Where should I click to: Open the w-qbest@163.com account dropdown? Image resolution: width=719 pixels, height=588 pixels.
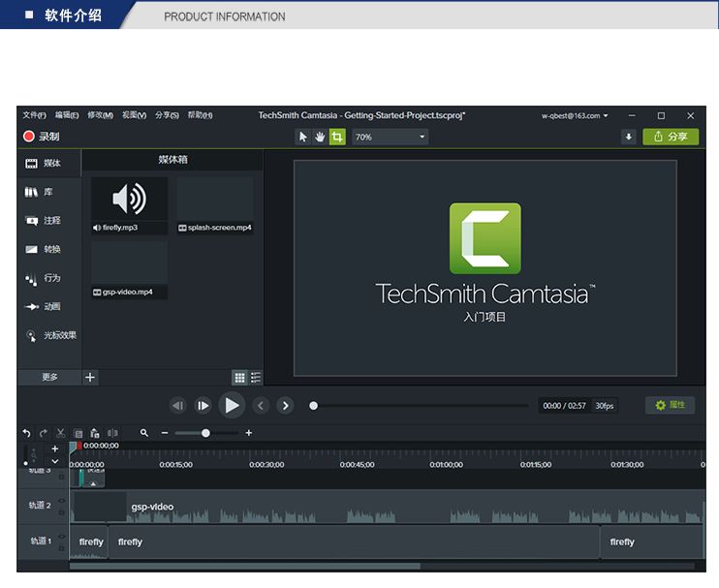[x=575, y=116]
